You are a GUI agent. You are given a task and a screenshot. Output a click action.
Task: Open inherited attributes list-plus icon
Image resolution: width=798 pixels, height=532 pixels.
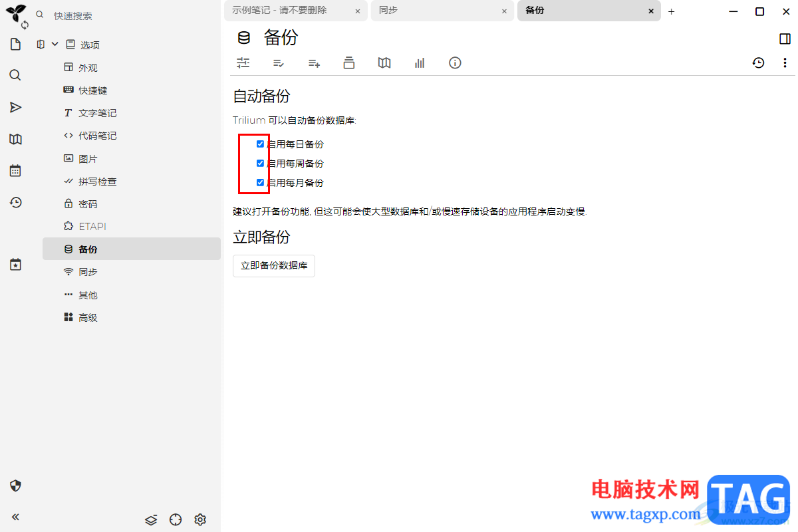pyautogui.click(x=314, y=63)
